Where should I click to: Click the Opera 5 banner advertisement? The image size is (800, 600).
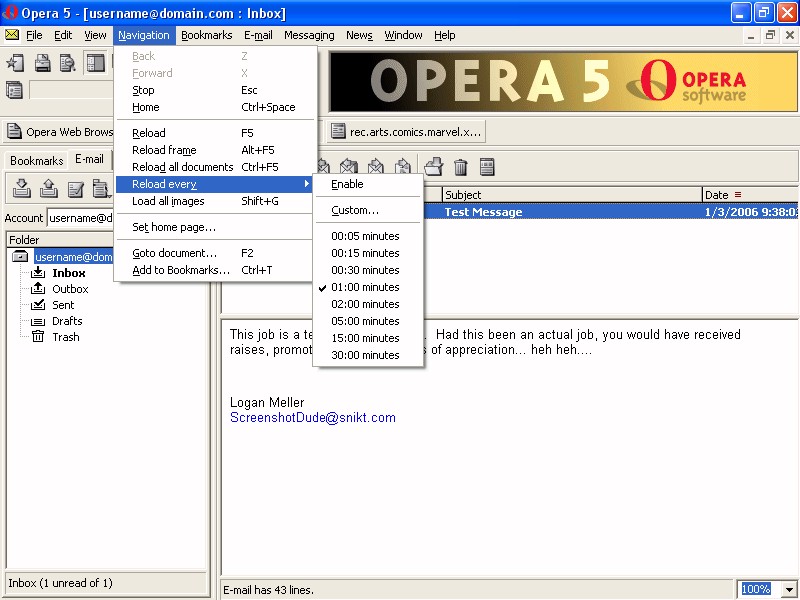563,82
